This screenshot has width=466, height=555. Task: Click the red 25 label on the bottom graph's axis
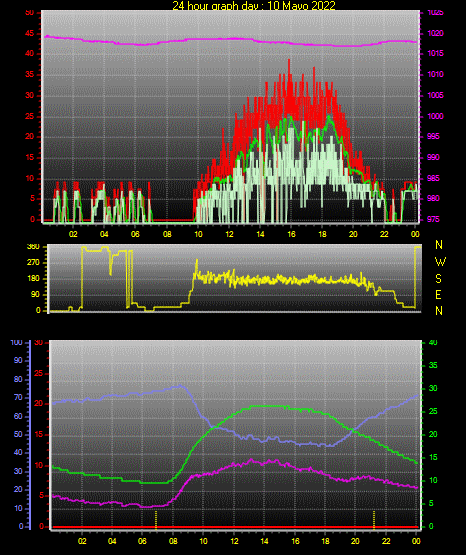click(x=38, y=373)
